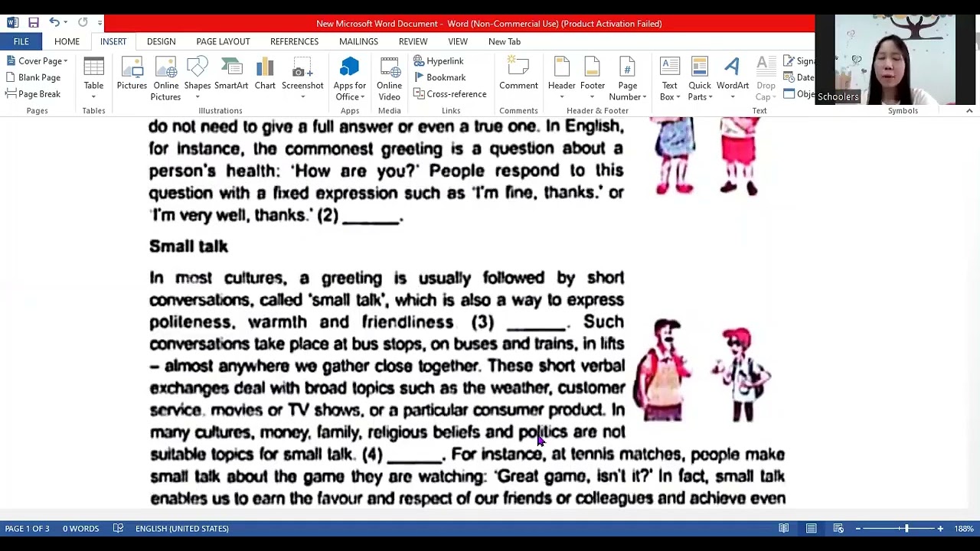
Task: Switch to the REVIEW tab
Action: pos(413,41)
